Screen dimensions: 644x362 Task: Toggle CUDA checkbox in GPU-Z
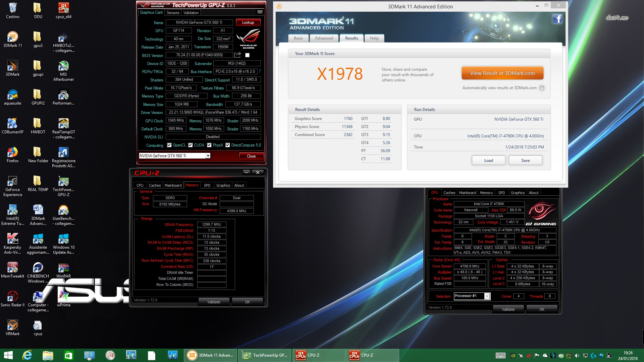coord(190,145)
